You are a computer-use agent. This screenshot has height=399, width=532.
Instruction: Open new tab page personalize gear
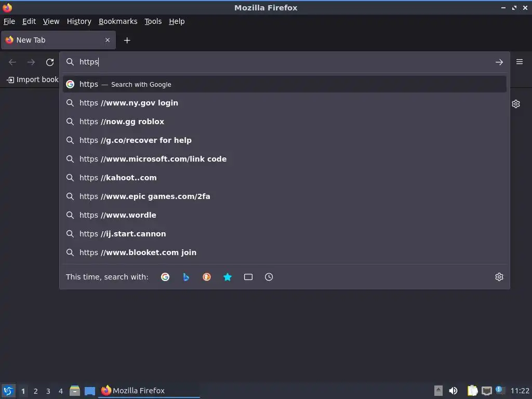click(x=516, y=104)
